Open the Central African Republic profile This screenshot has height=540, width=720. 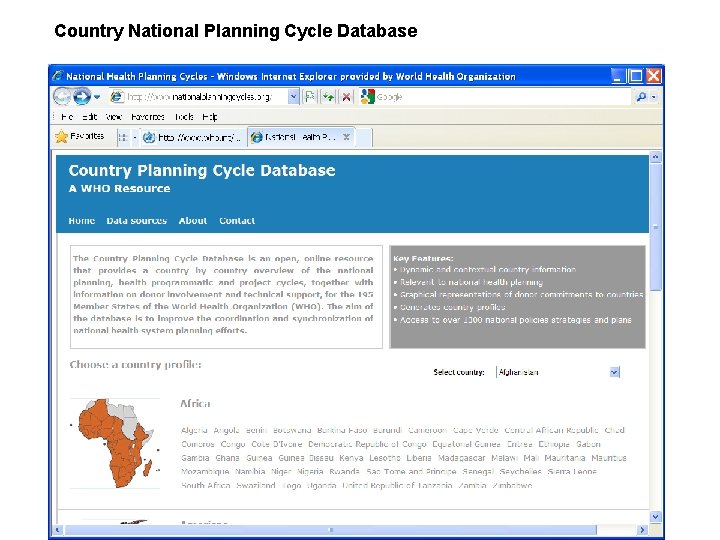point(551,430)
